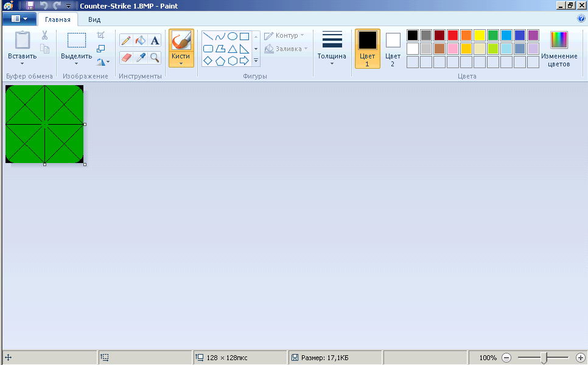Pick the yellow color swatch
The height and width of the screenshot is (365, 588).
[480, 35]
